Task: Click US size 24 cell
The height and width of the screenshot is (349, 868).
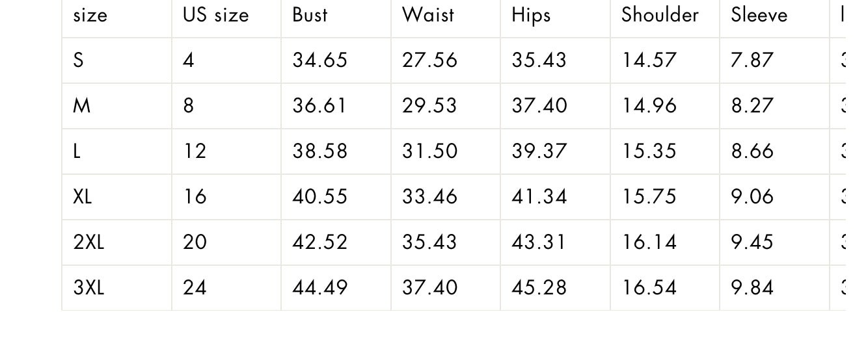Action: tap(195, 288)
